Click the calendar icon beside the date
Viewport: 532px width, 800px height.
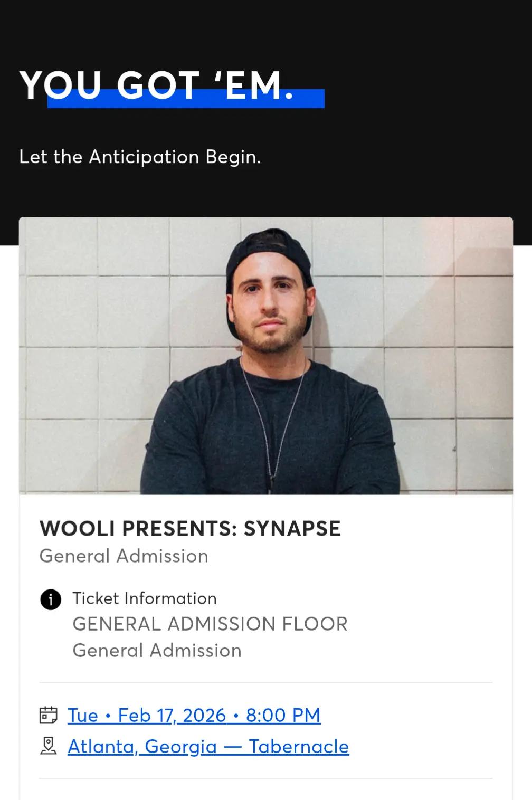[49, 715]
